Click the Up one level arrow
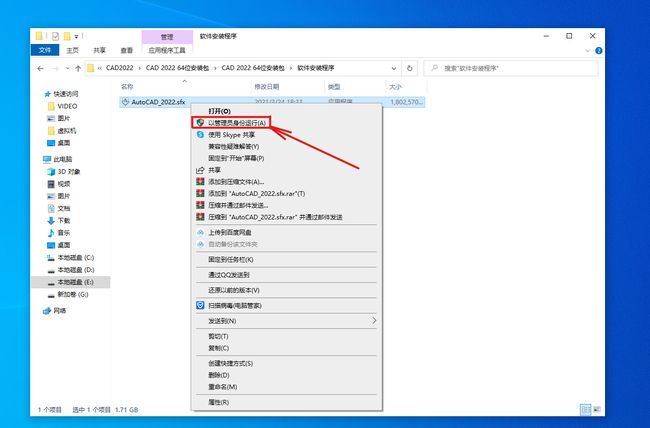 coord(78,68)
